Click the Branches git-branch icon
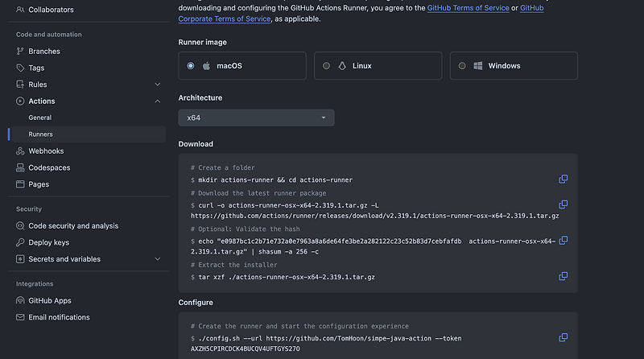The height and width of the screenshot is (359, 644). (x=20, y=52)
